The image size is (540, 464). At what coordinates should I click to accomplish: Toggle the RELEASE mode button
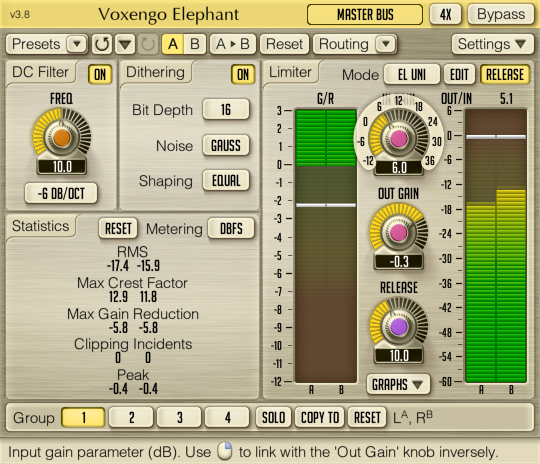[x=505, y=74]
